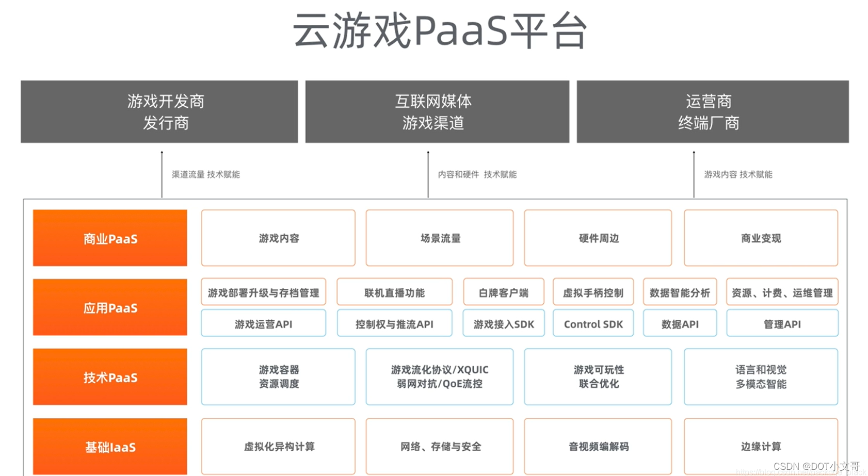Open 游戏部署升级与存档管理
Screen dimensions: 868x476
point(263,291)
